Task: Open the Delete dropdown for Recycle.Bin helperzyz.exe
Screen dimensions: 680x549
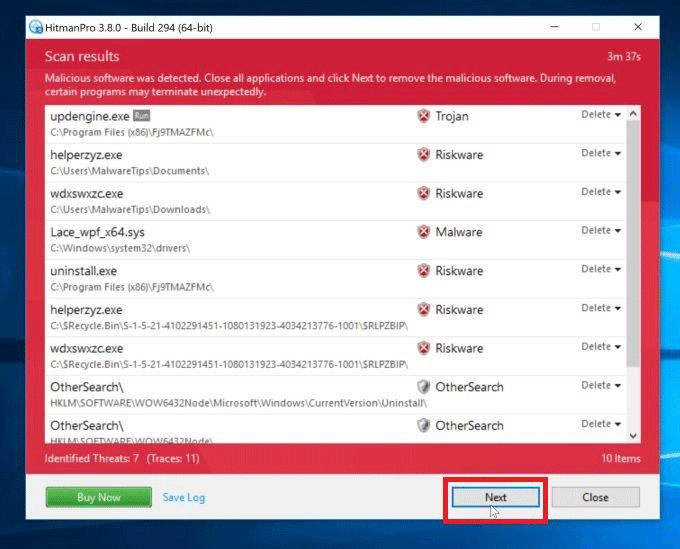Action: point(601,308)
